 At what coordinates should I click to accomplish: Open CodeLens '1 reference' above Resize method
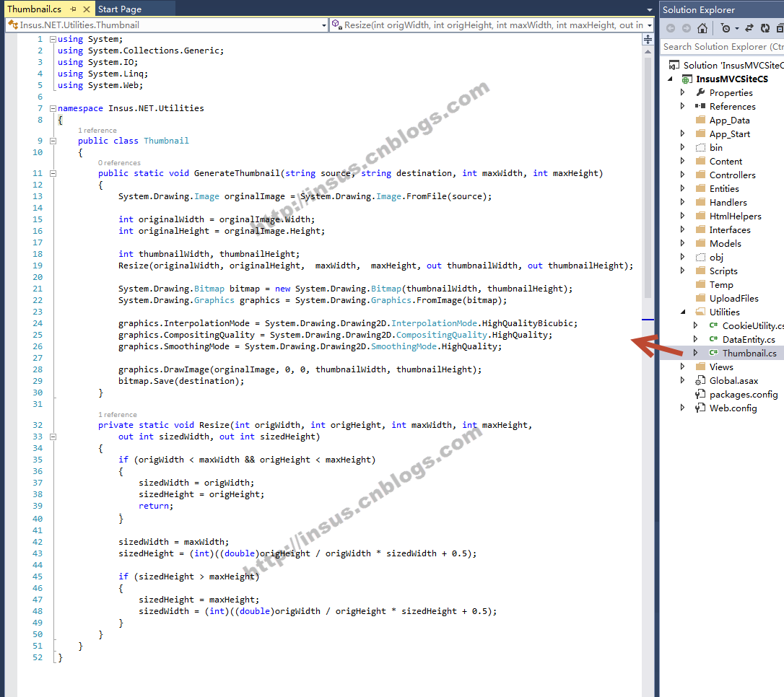[118, 415]
